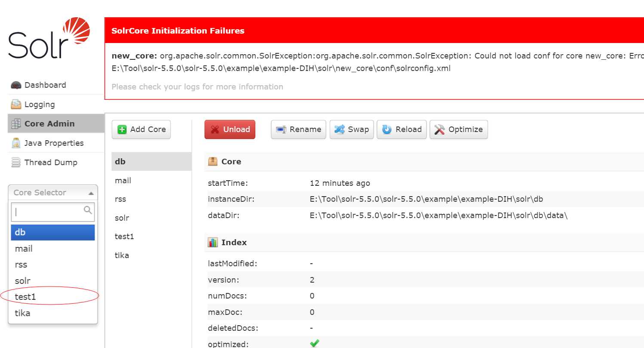Click the new_core error message text
The width and height of the screenshot is (644, 348).
click(x=377, y=62)
